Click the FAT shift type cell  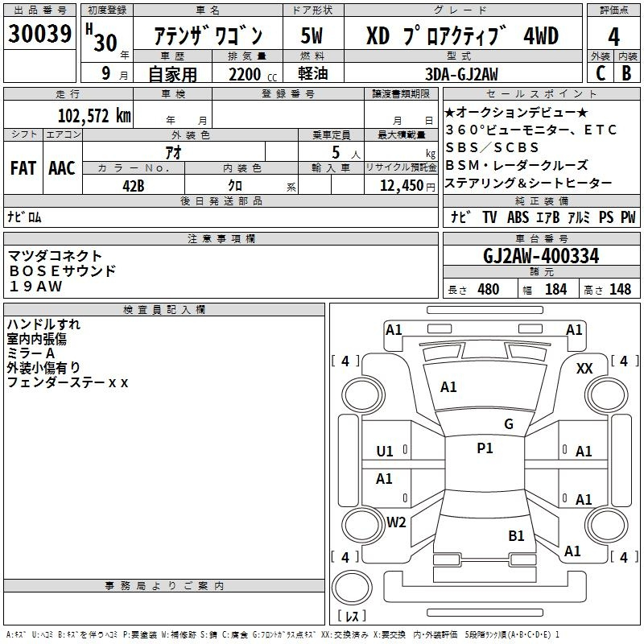click(x=23, y=168)
